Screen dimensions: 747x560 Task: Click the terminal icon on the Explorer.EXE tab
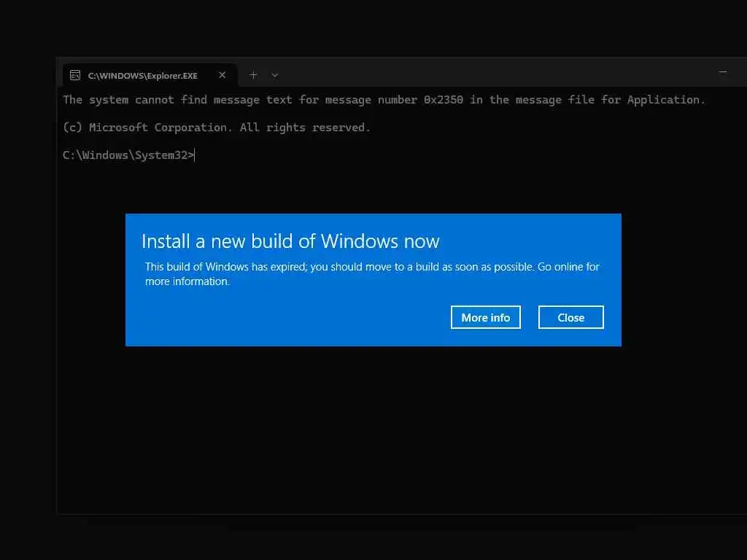pos(75,75)
